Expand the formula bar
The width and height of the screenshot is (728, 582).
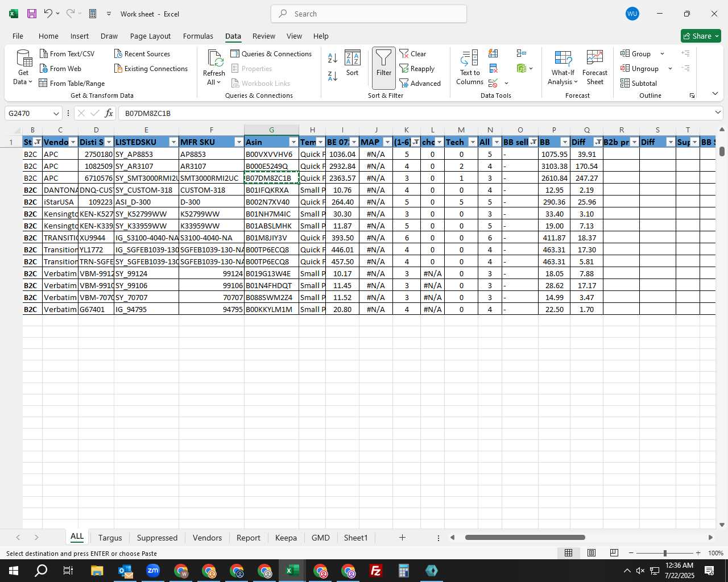(718, 113)
